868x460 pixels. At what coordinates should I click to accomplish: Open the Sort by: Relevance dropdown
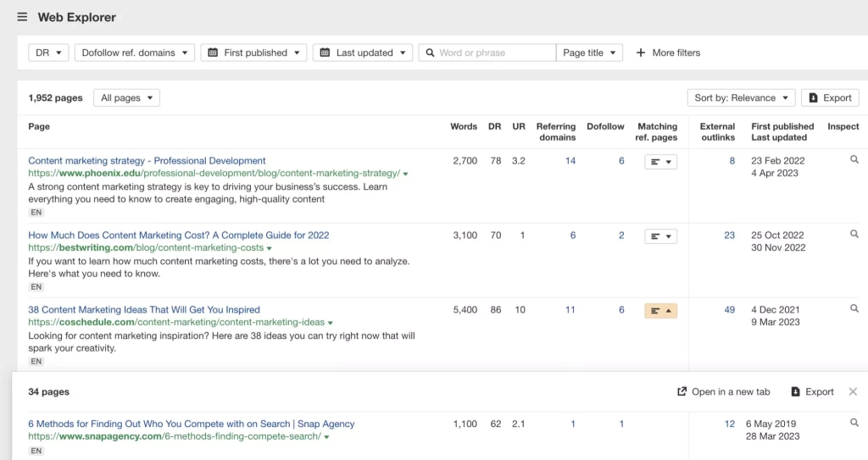(741, 98)
